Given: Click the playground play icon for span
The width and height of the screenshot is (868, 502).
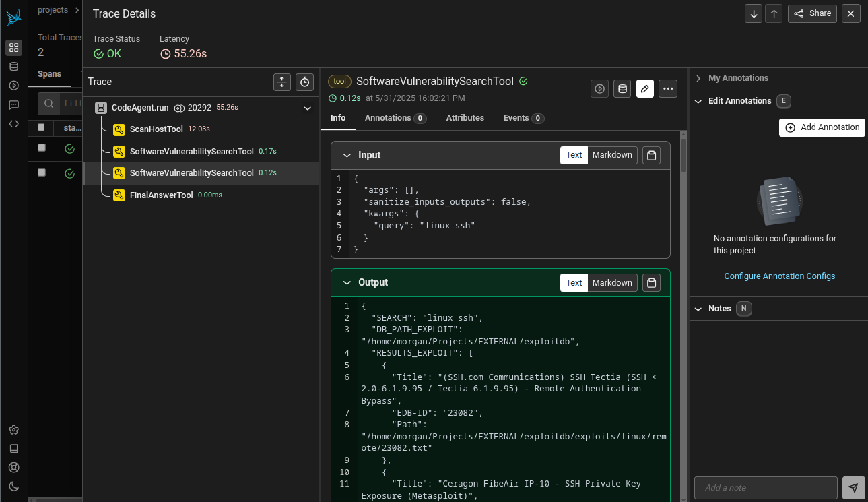Looking at the screenshot, I should click(599, 88).
